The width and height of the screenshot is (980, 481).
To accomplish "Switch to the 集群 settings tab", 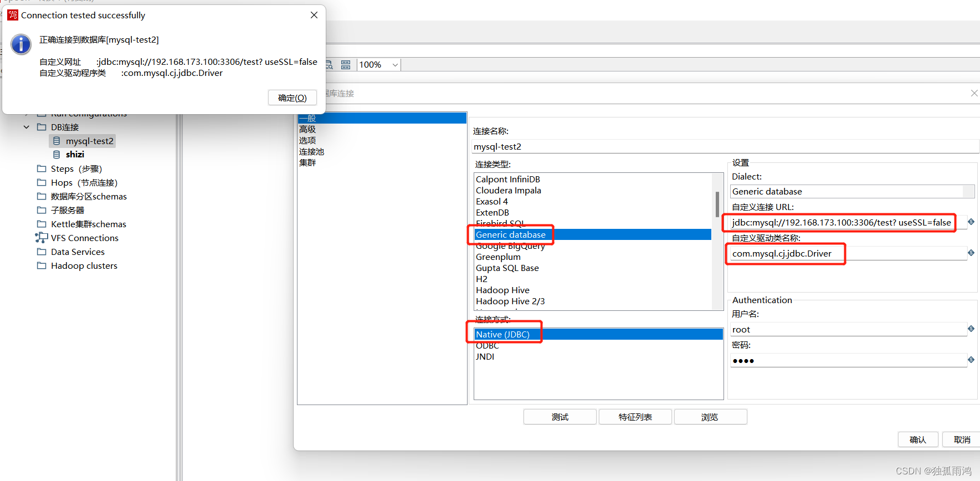I will click(x=307, y=162).
